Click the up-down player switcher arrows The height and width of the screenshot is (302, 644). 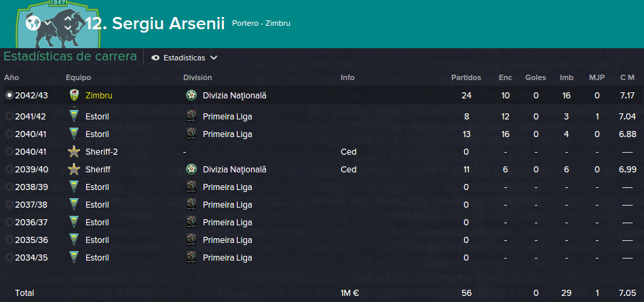click(68, 23)
